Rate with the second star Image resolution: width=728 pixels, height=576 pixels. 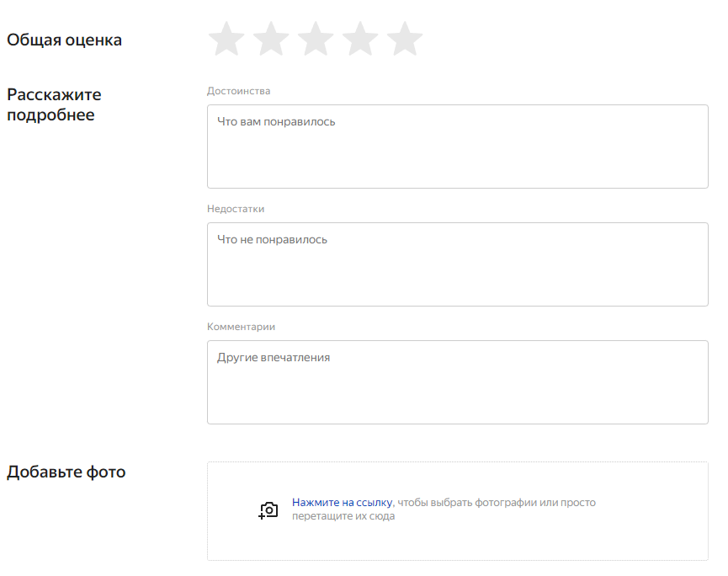(x=271, y=39)
